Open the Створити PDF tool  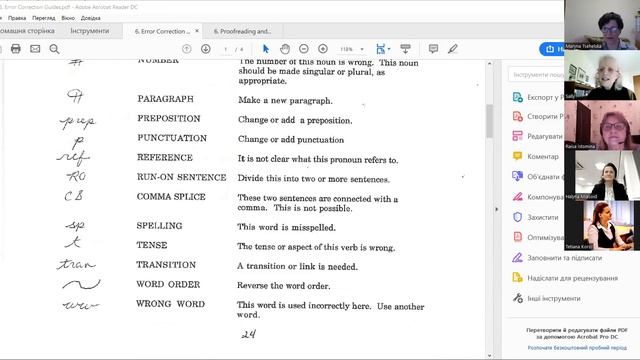pos(538,117)
